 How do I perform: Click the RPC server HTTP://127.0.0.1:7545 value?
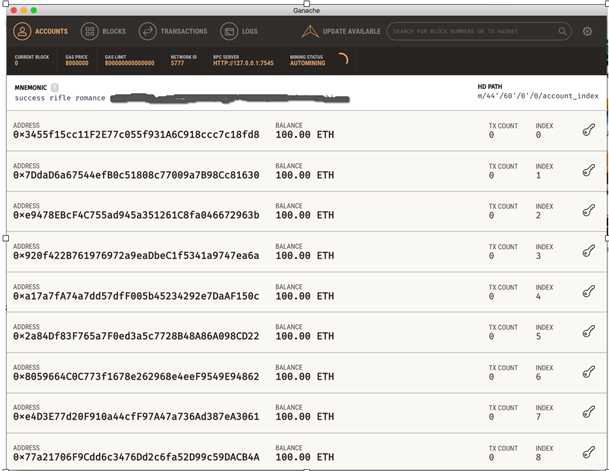243,63
